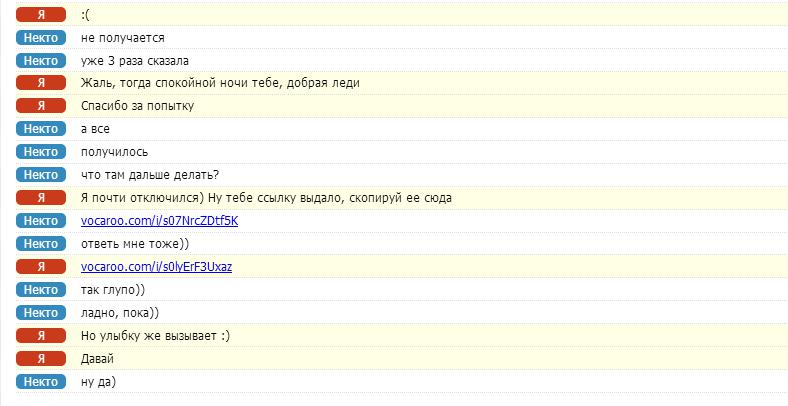
Task: Click the red Я badge beside the ":(" message
Action: [41, 15]
